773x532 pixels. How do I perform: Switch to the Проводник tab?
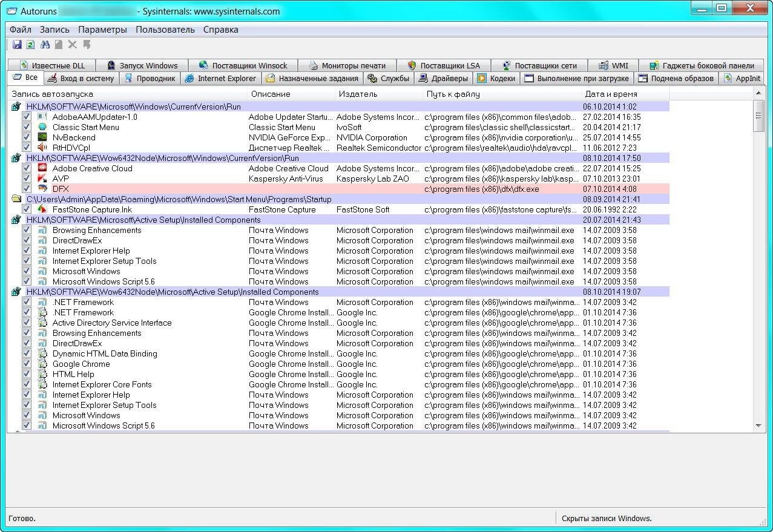click(x=150, y=78)
